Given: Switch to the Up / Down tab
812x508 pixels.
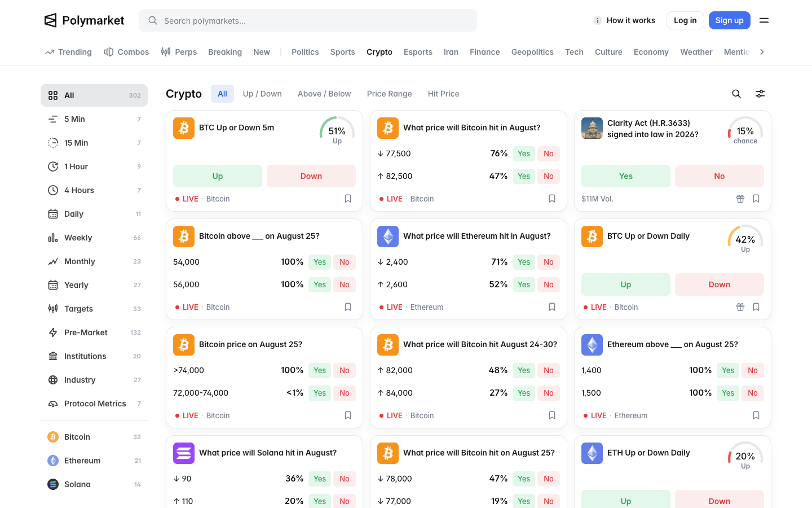Looking at the screenshot, I should pos(262,94).
